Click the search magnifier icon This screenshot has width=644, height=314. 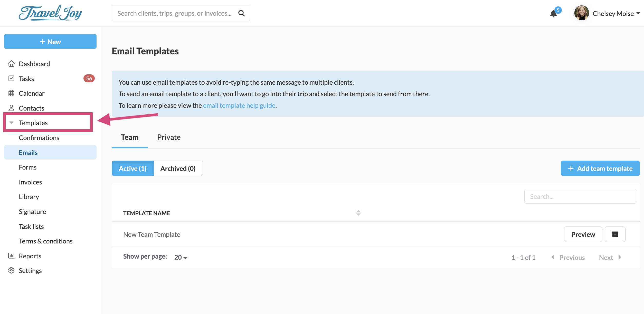[241, 13]
